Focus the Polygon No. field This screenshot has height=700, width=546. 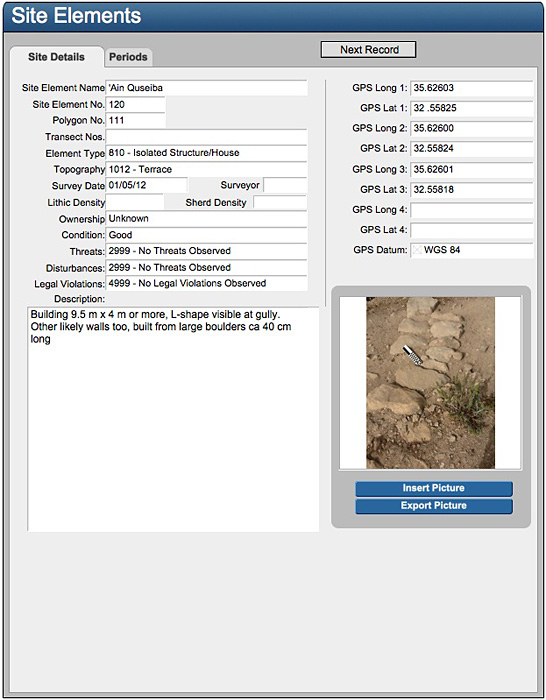[x=135, y=121]
